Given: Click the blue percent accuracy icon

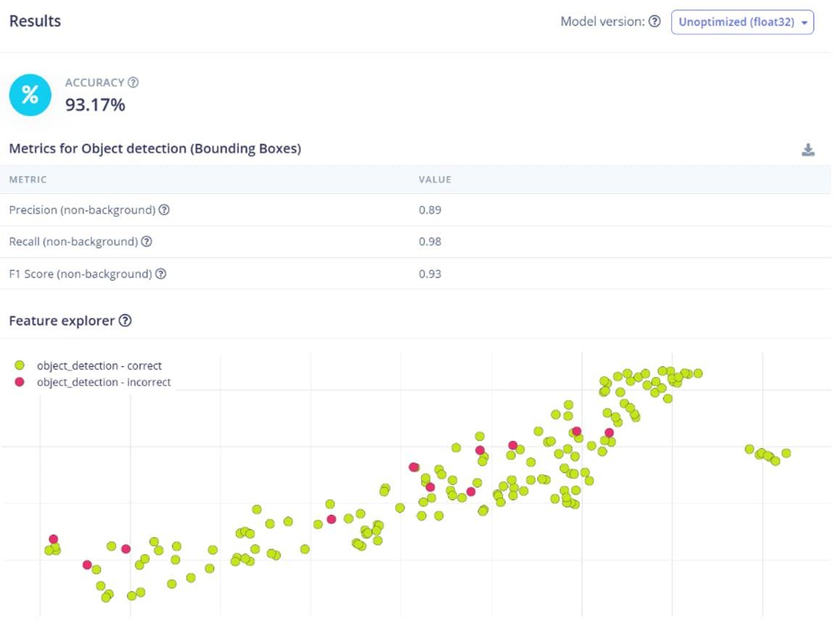Looking at the screenshot, I should tap(30, 95).
